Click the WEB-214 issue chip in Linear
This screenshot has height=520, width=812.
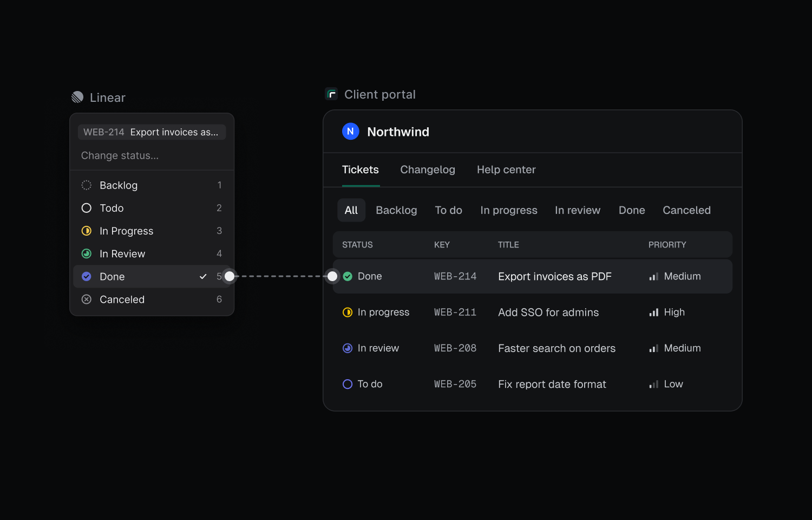(x=152, y=132)
